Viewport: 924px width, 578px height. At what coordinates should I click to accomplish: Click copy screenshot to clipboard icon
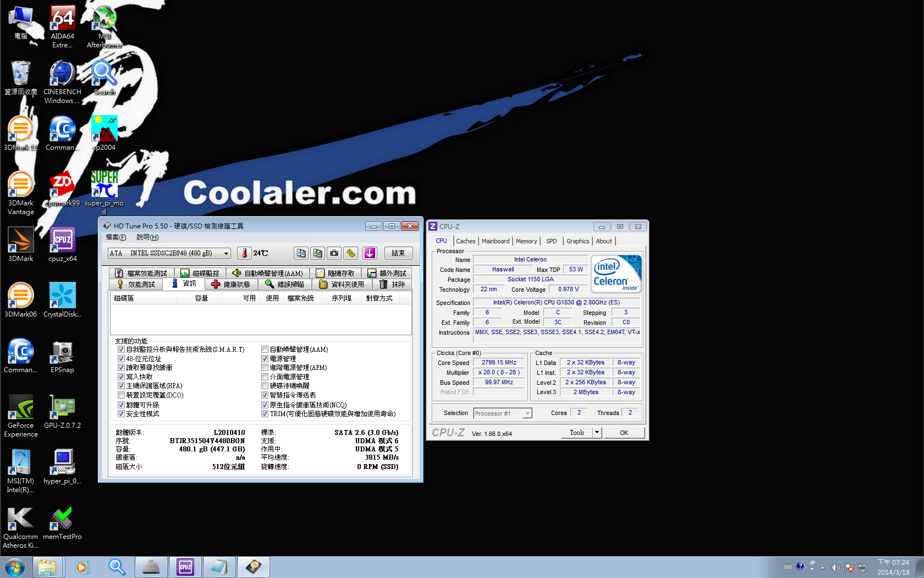coord(317,253)
